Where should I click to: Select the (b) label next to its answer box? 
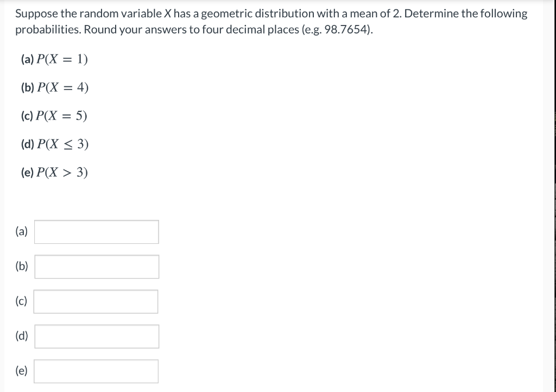21,266
